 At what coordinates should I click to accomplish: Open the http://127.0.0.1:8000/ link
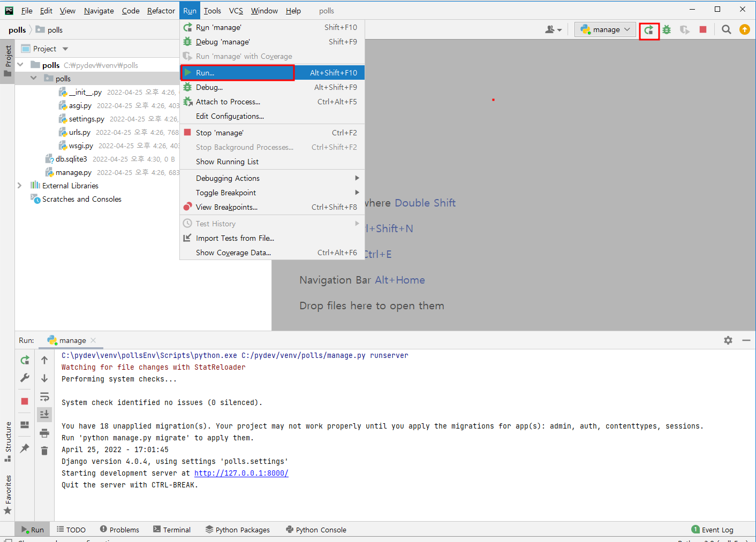[x=241, y=473]
